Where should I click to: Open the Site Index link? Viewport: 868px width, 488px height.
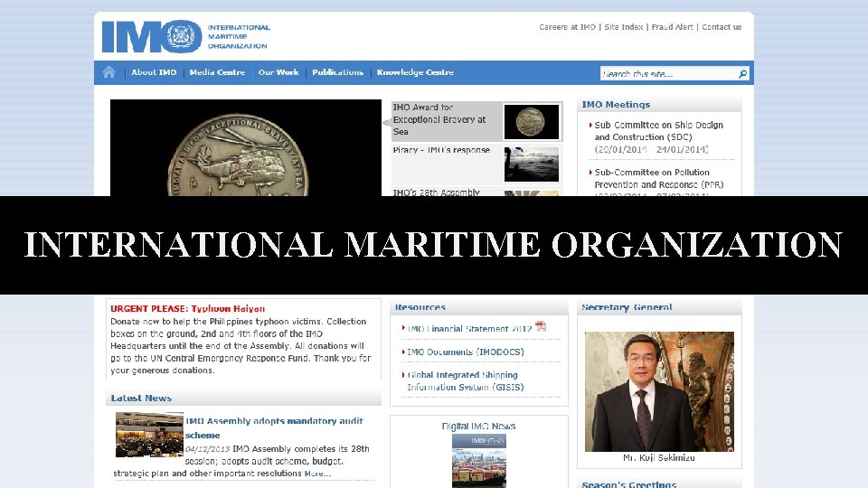coord(623,27)
